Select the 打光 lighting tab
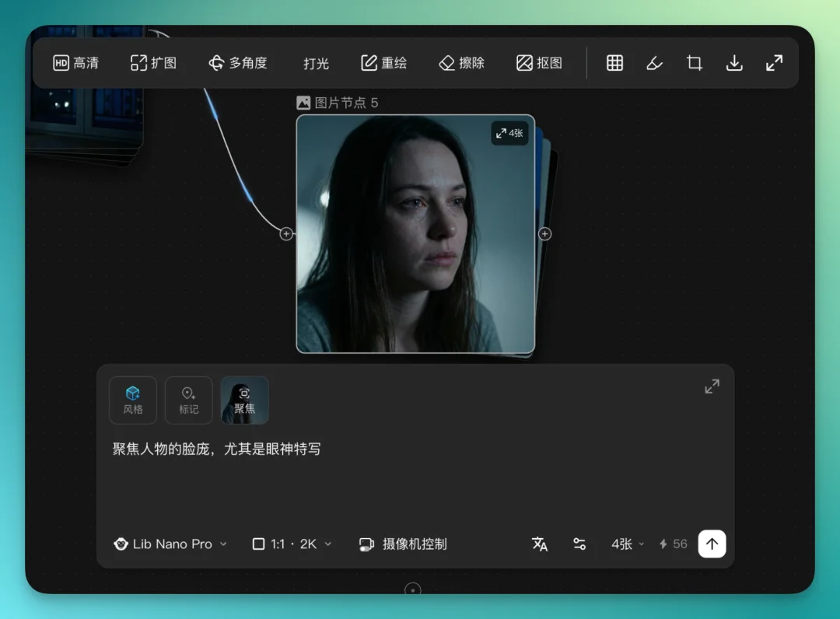The height and width of the screenshot is (619, 840). [315, 63]
